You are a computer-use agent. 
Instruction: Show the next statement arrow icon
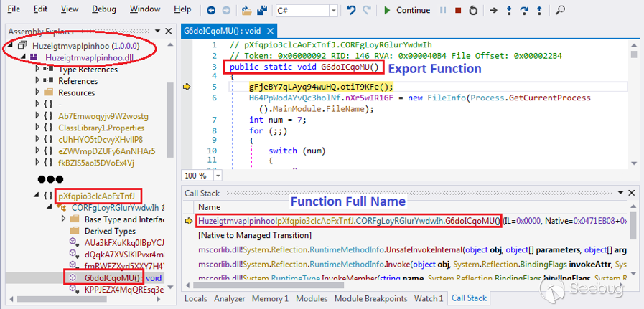[494, 11]
